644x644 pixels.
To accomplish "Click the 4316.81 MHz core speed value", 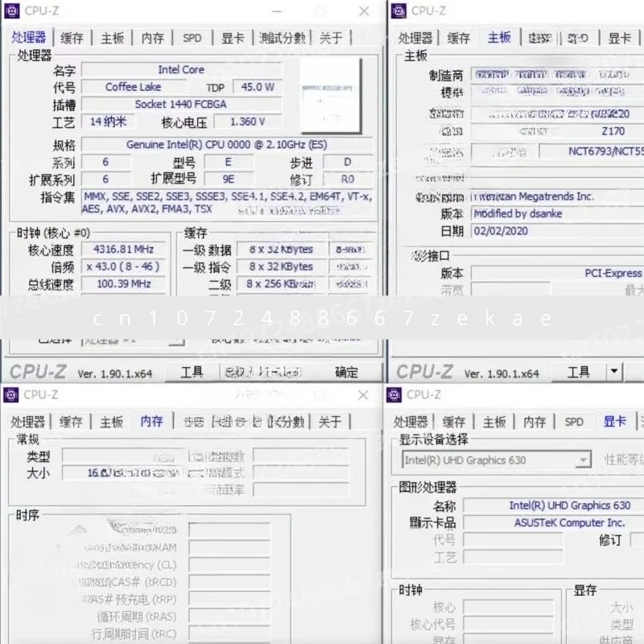I will (x=124, y=250).
